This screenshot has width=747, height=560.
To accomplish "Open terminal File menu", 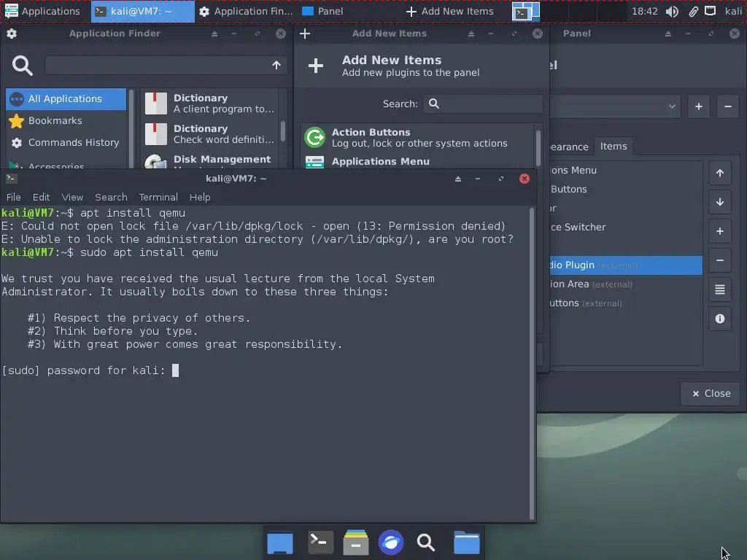I will click(x=13, y=197).
